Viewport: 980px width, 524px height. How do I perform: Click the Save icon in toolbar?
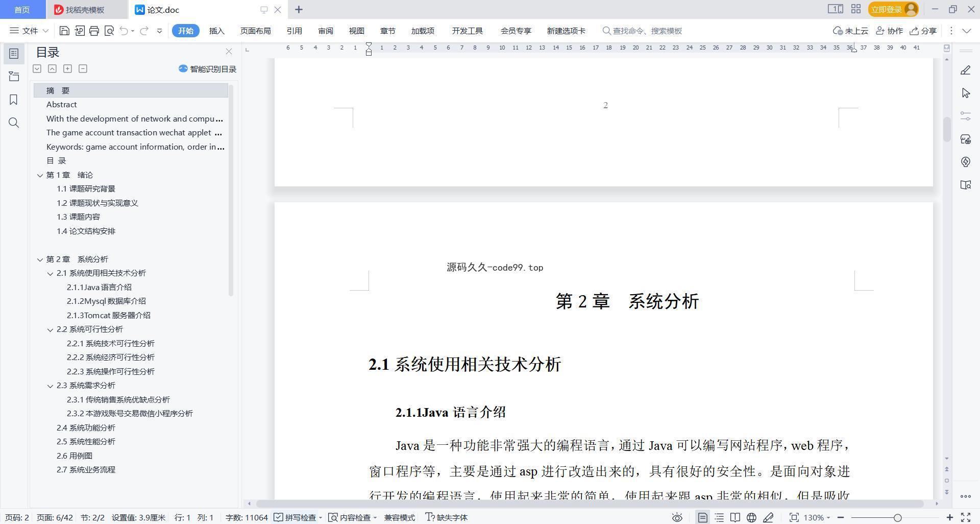tap(64, 31)
